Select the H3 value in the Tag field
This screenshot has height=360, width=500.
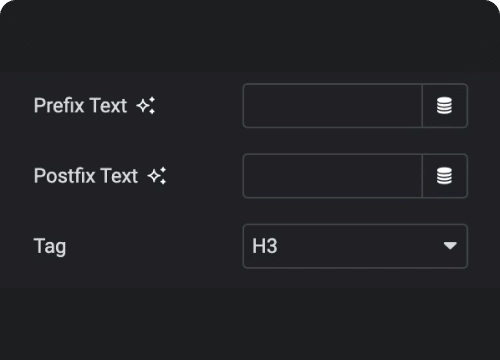click(265, 246)
